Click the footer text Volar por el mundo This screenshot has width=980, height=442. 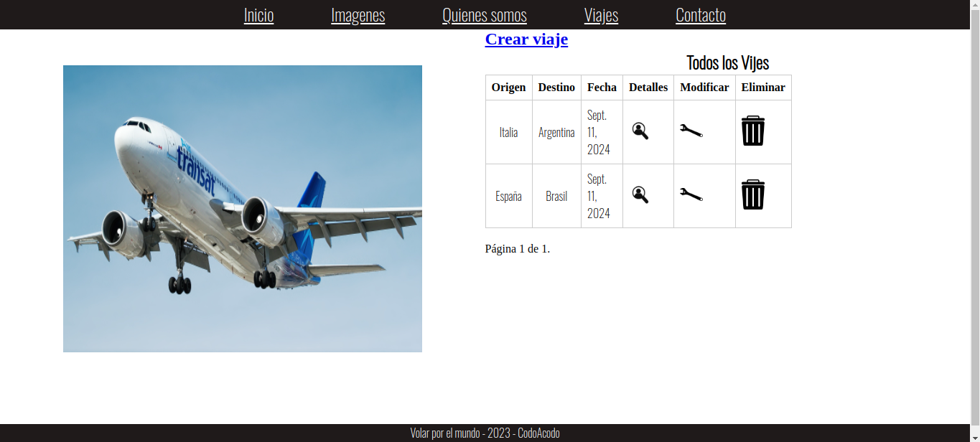click(484, 433)
